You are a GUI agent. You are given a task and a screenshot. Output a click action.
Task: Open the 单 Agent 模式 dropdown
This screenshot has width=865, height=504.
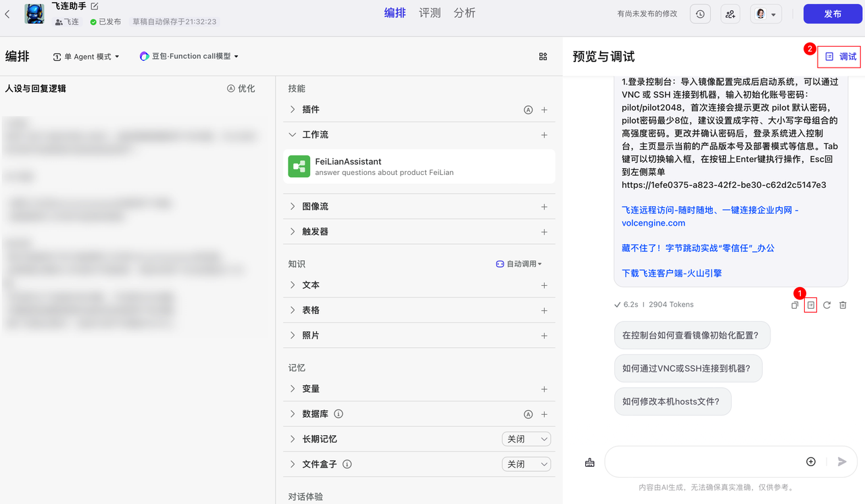click(x=86, y=56)
